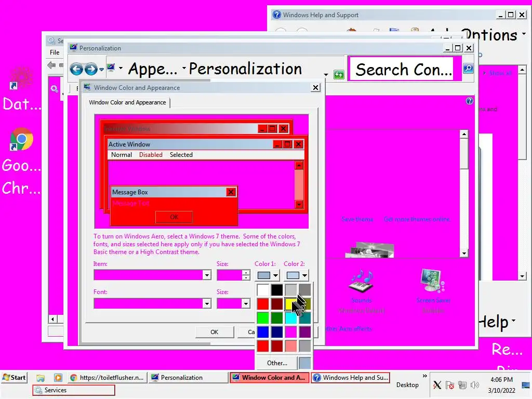The height and width of the screenshot is (399, 532).
Task: Go back in the Personalization window
Action: point(76,69)
